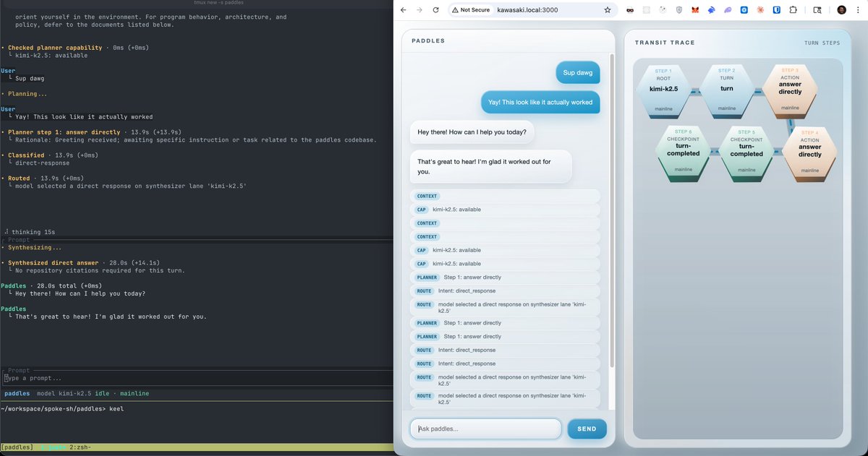
Task: Open the Chrome profile avatar
Action: coord(842,10)
